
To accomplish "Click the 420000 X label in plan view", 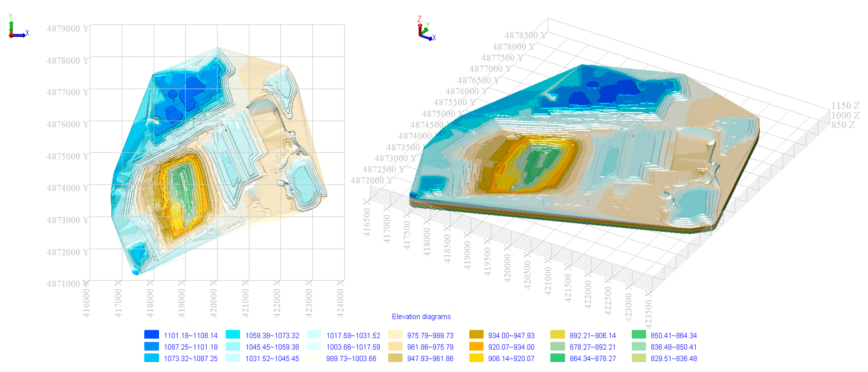I will (213, 300).
